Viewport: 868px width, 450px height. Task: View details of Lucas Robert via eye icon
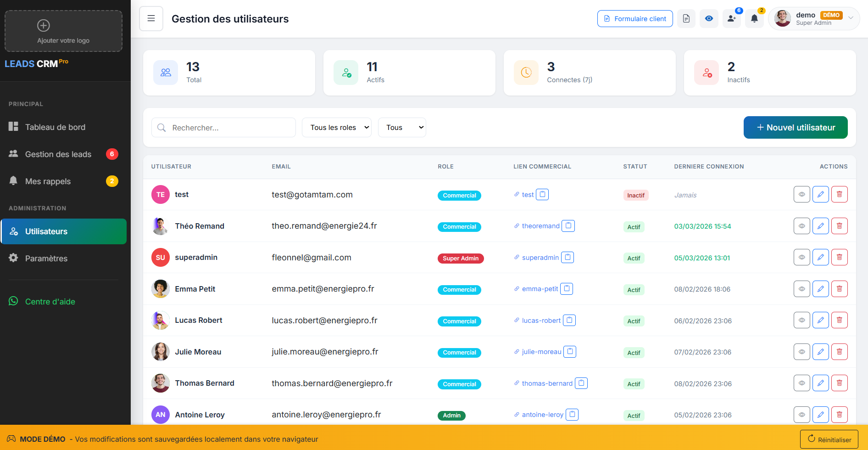[x=801, y=321]
